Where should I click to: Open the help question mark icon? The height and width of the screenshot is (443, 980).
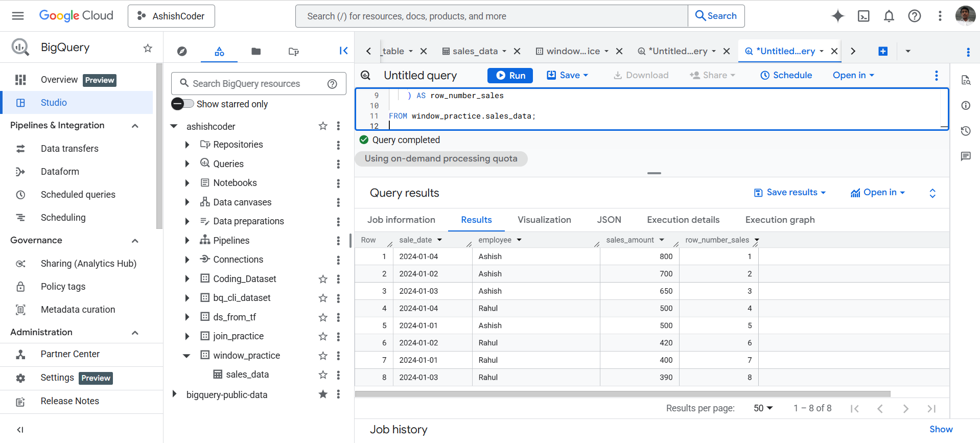click(915, 16)
